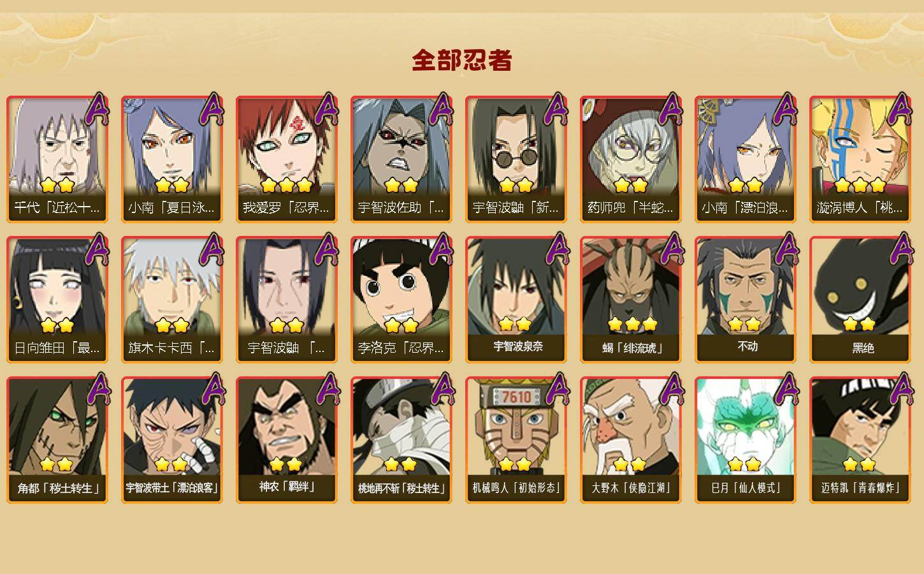924x574 pixels.
Task: Select the 千代 ninja card
Action: point(57,159)
